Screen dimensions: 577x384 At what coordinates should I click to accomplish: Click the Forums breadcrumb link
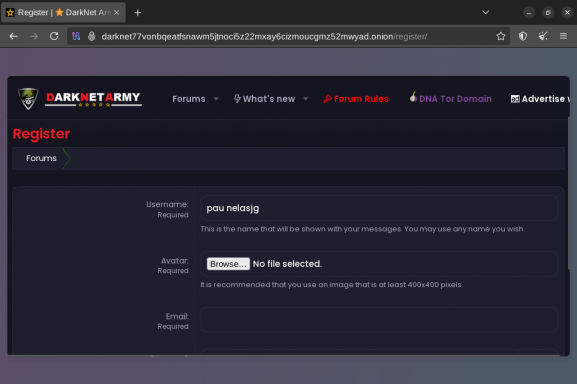(x=41, y=158)
